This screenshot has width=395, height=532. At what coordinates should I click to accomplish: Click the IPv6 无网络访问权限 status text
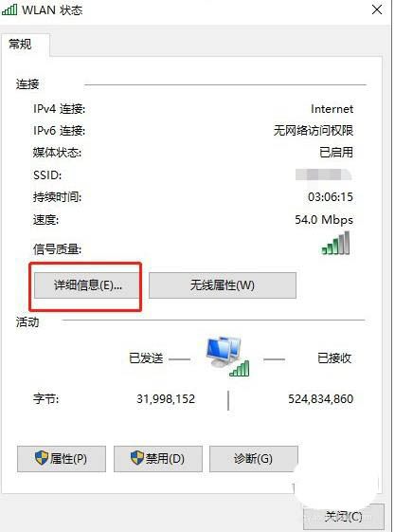click(314, 131)
